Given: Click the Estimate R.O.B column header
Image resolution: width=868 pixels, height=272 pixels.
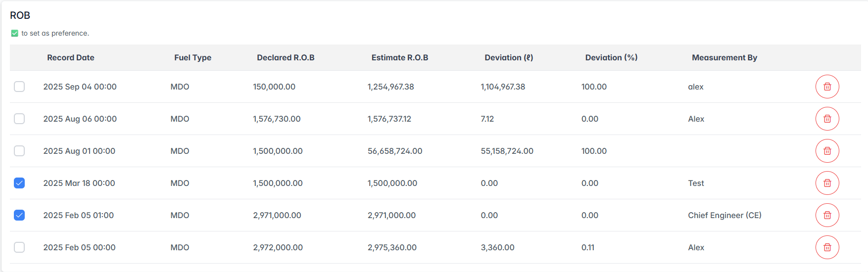Looking at the screenshot, I should [399, 57].
